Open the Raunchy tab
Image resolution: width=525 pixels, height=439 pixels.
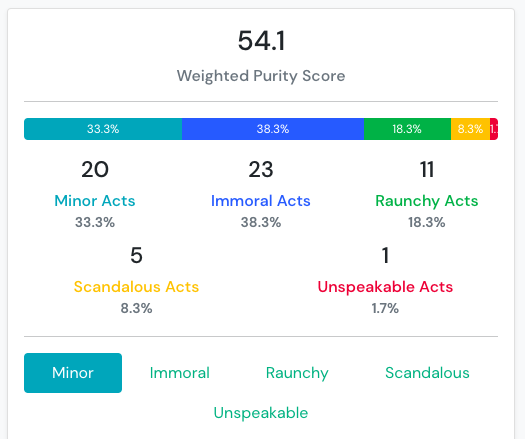[x=297, y=373]
